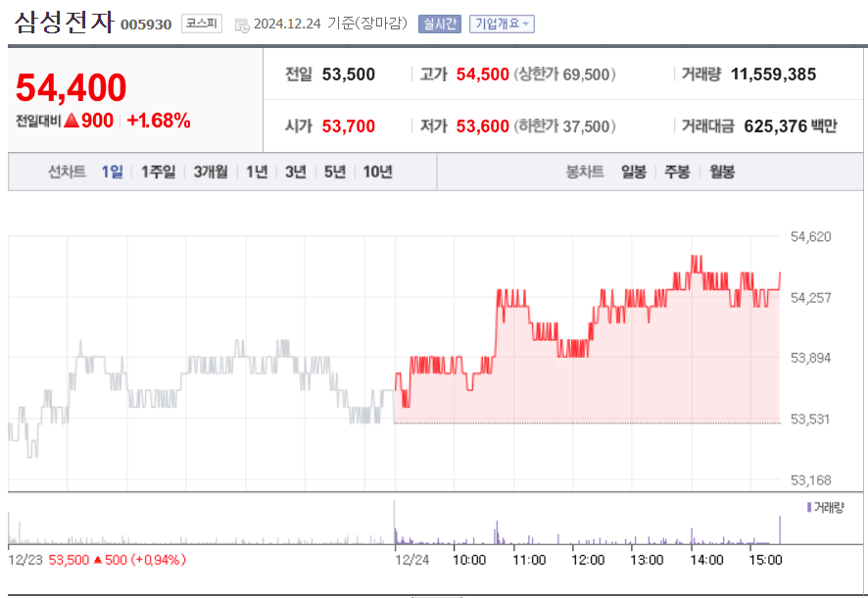The width and height of the screenshot is (868, 598).
Task: Click the red up-triangle next to 900
Action: pyautogui.click(x=72, y=121)
